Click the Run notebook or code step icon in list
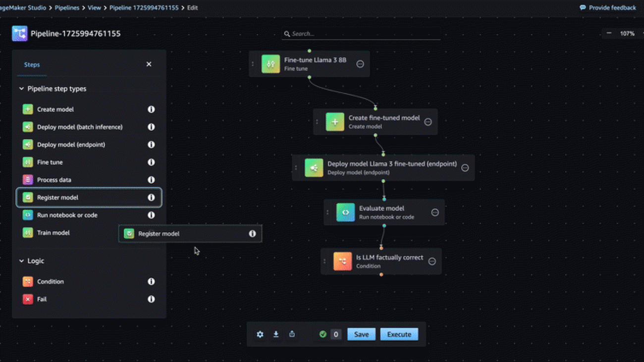Screen dimensions: 644x362 [x=28, y=215]
